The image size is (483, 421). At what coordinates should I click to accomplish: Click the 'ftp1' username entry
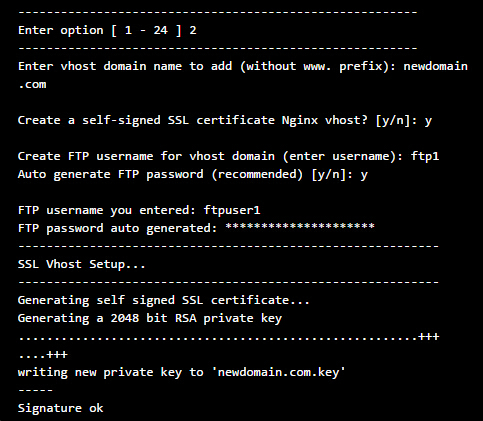click(x=425, y=156)
